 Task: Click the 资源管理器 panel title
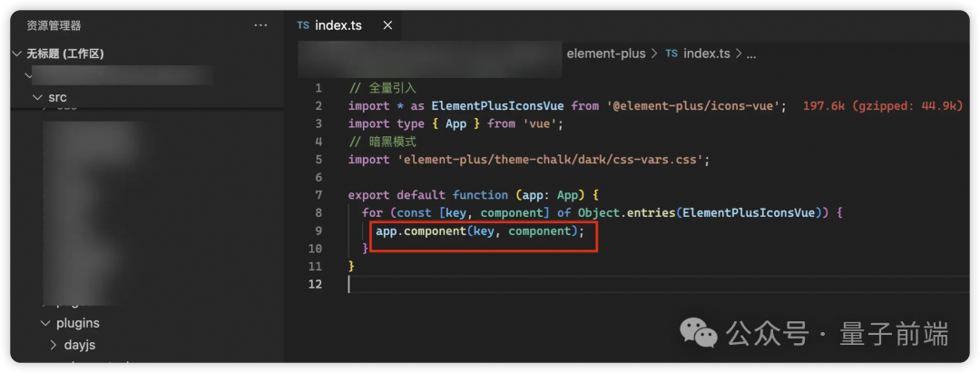[54, 25]
